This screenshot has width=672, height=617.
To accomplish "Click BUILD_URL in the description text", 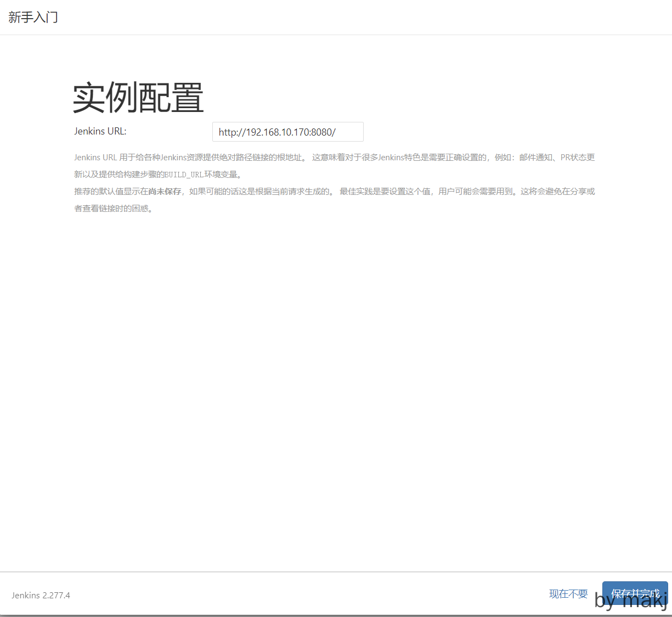I will pyautogui.click(x=184, y=175).
